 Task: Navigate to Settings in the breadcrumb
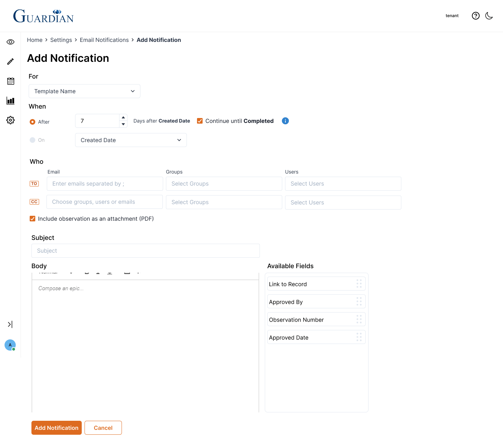pos(61,40)
